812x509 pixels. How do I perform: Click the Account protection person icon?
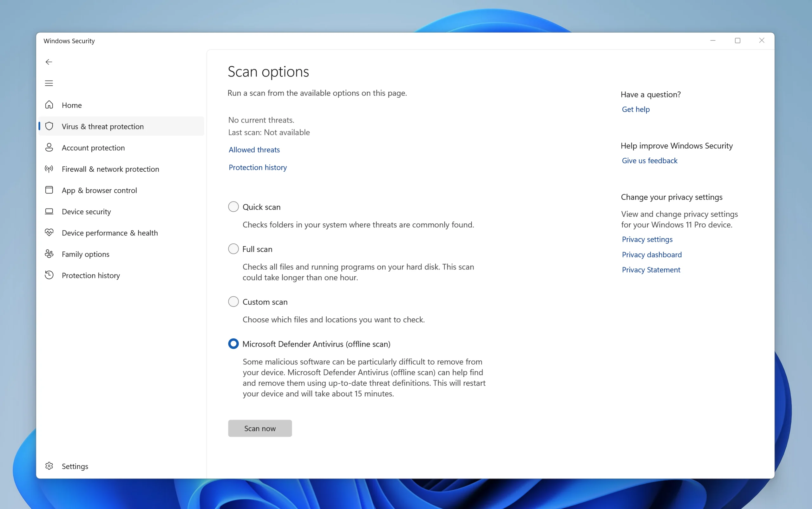click(x=49, y=148)
